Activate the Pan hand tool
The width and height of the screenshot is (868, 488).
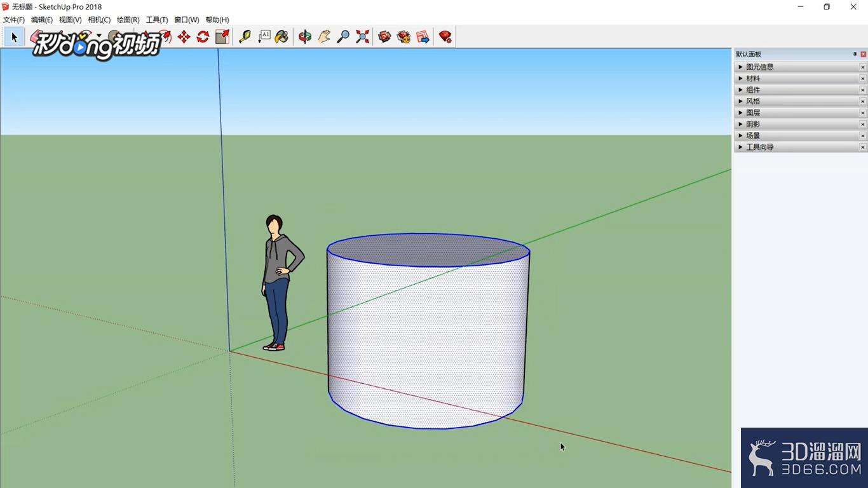click(x=324, y=37)
